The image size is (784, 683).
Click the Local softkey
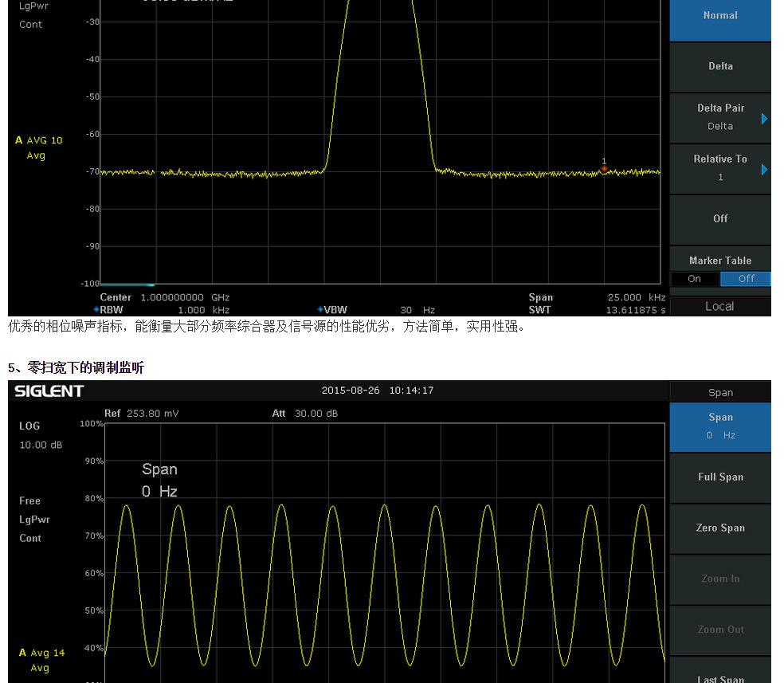pyautogui.click(x=719, y=307)
